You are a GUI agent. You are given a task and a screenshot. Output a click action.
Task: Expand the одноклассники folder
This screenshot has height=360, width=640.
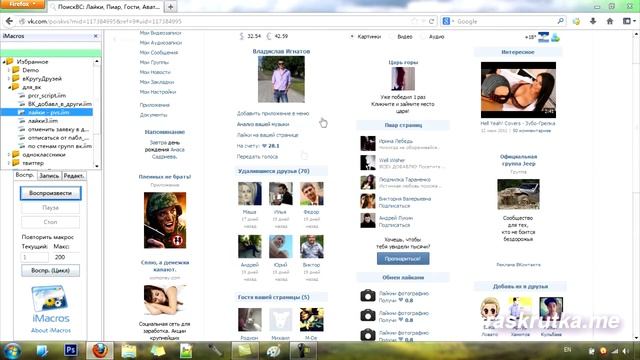[x=9, y=155]
